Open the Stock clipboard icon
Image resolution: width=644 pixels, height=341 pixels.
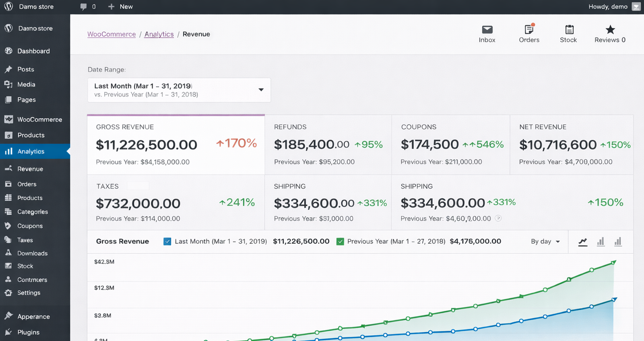(x=569, y=30)
